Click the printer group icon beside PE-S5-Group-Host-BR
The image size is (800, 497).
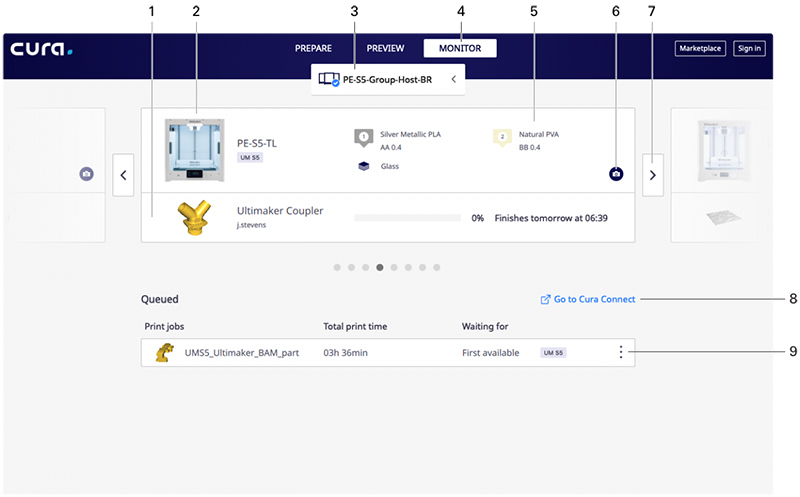(329, 78)
